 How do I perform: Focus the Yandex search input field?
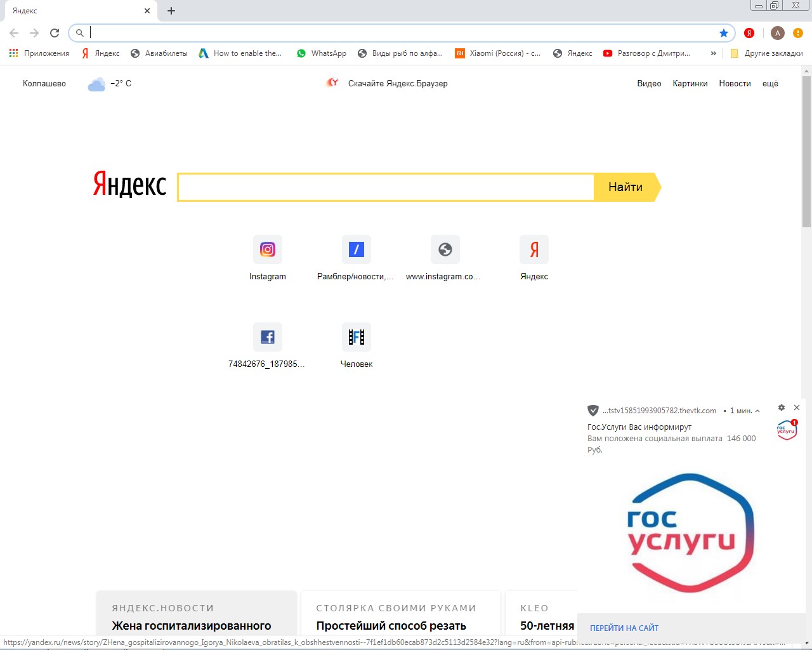point(386,187)
